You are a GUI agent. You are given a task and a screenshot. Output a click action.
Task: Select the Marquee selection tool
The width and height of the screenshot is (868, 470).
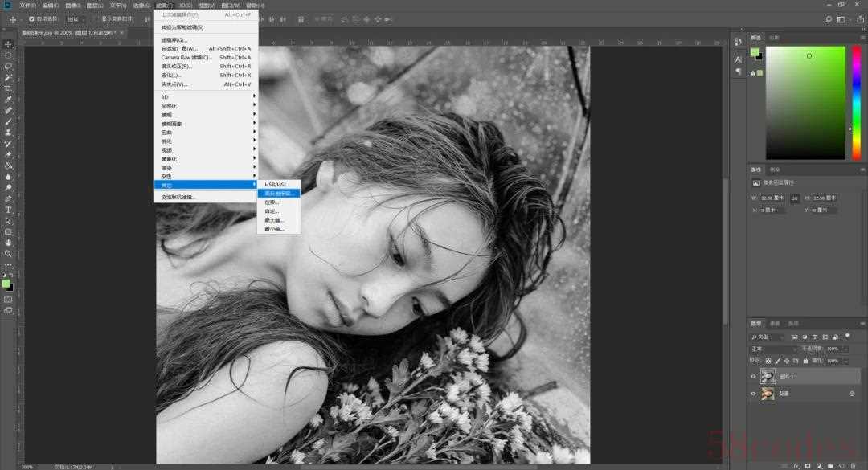8,55
